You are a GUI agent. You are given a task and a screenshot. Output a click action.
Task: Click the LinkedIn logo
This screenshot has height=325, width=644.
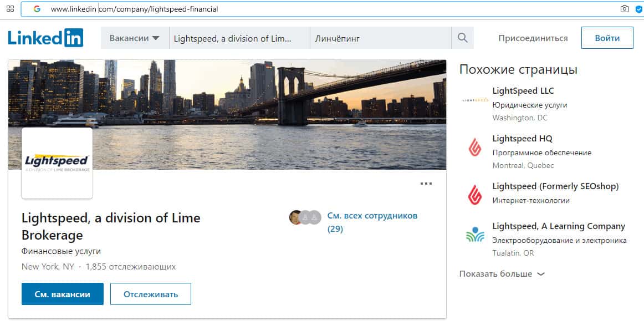point(45,38)
